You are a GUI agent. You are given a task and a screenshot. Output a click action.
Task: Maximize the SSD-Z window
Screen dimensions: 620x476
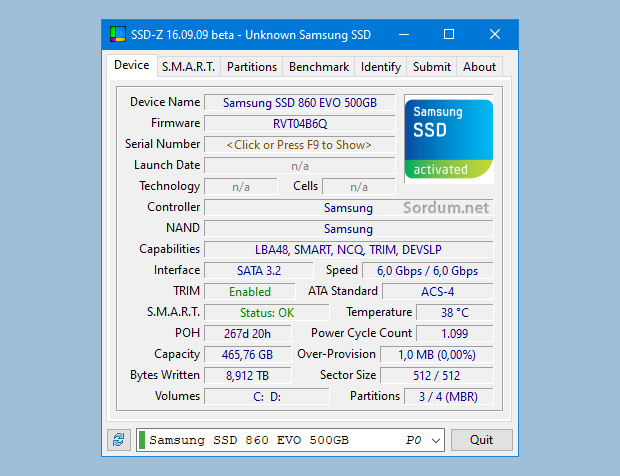(449, 34)
